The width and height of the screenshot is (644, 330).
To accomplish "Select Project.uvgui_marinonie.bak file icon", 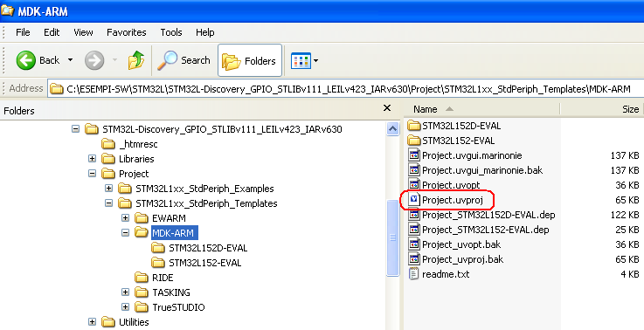I will pyautogui.click(x=414, y=170).
